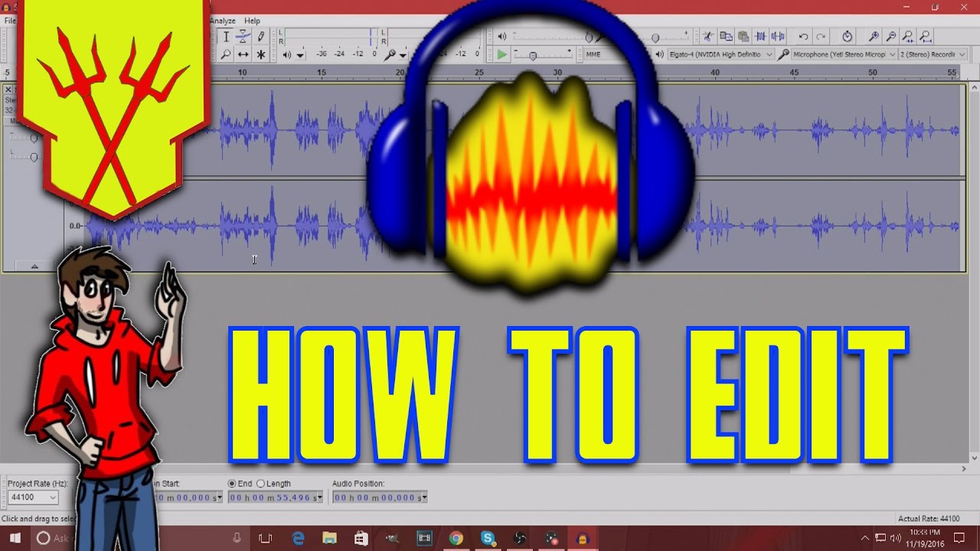Click the track pan slider knob
This screenshot has height=551, width=980.
[34, 157]
